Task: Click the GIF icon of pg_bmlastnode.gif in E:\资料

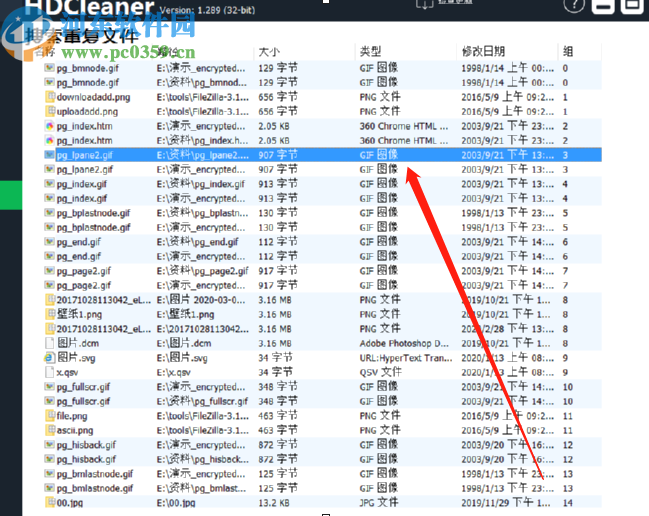Action: [x=50, y=488]
